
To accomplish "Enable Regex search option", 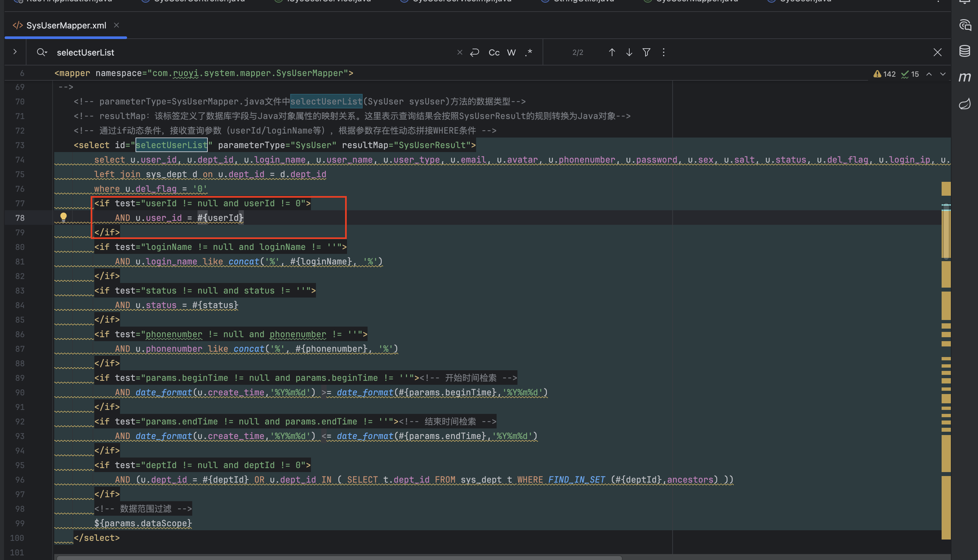I will pos(529,52).
